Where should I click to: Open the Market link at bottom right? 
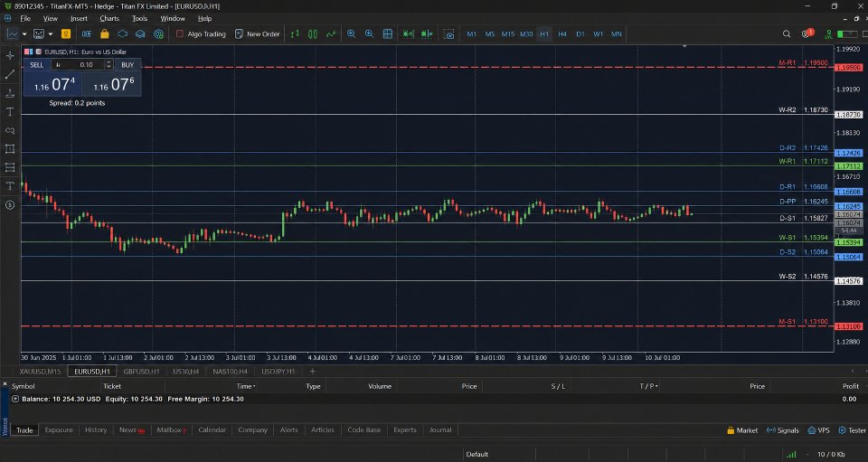[742, 430]
